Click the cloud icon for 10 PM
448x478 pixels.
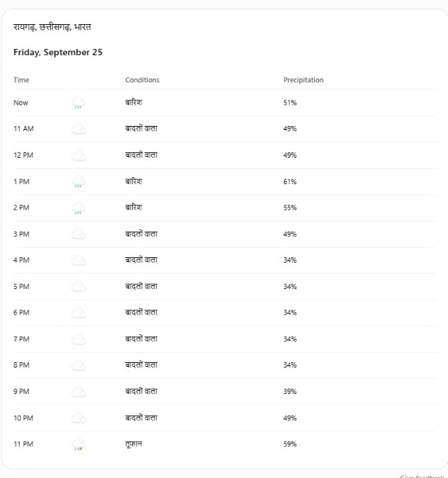(79, 418)
